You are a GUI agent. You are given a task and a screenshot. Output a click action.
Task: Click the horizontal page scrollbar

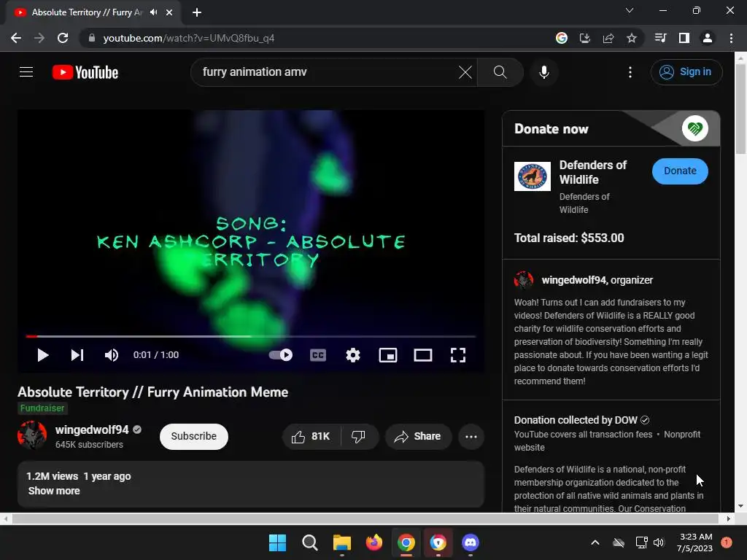coord(365,518)
